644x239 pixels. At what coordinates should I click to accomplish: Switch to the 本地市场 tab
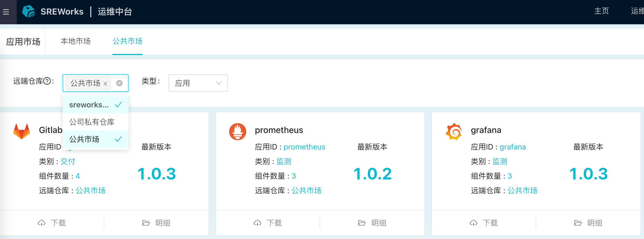pos(76,41)
